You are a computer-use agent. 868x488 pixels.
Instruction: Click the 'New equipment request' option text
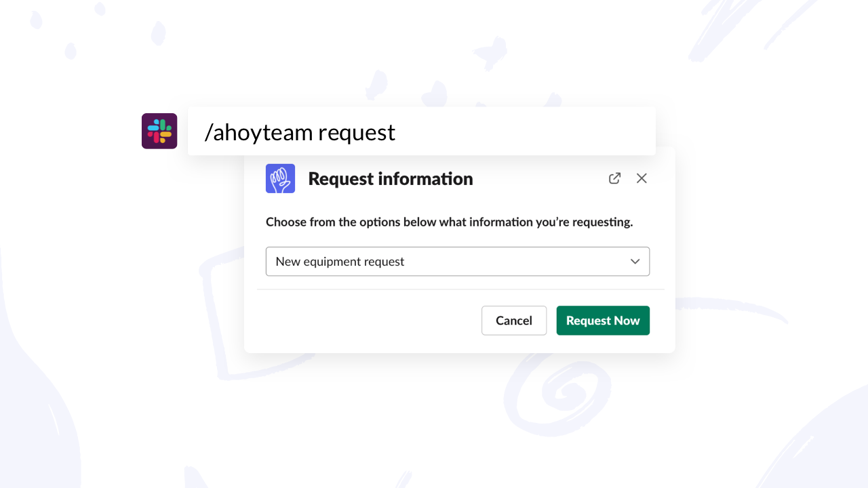point(340,262)
